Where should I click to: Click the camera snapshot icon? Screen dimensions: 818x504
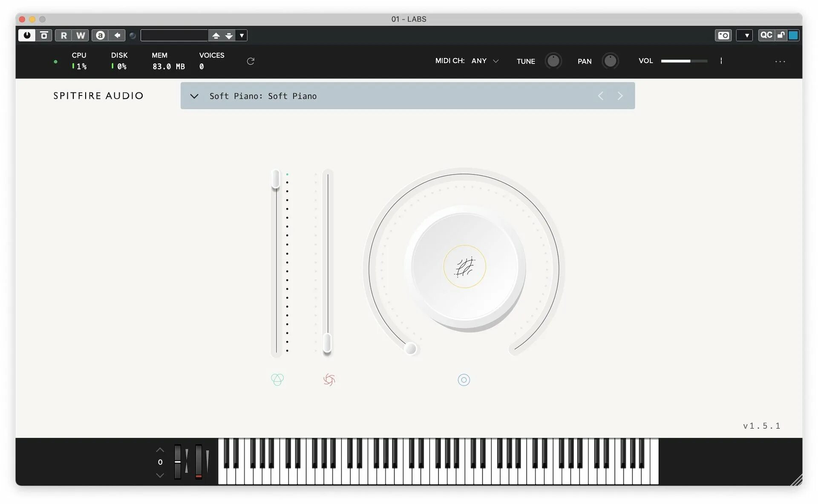click(x=723, y=35)
